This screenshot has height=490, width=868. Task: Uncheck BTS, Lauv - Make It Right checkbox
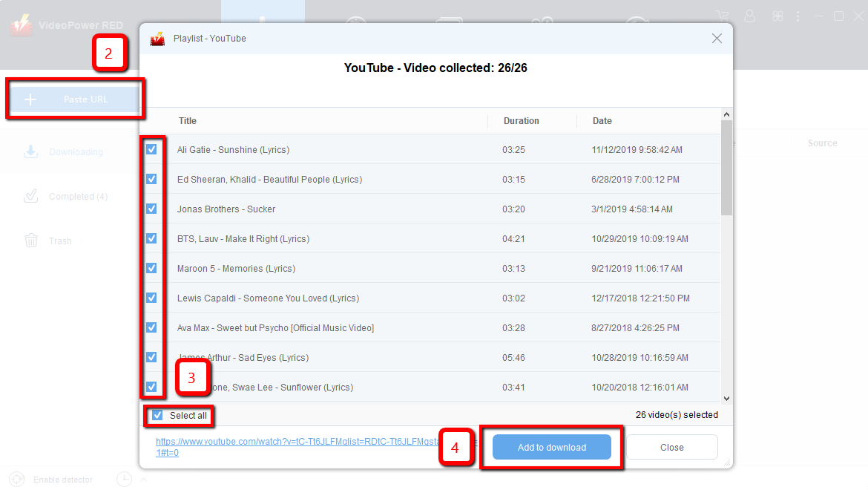tap(151, 238)
